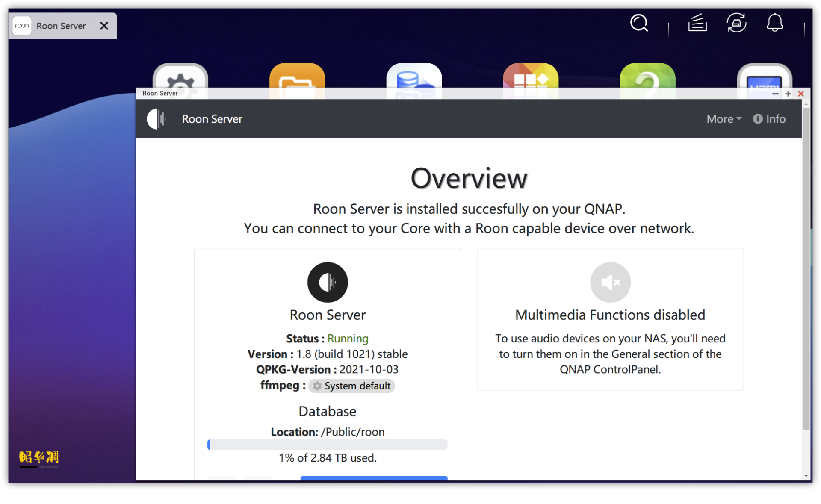Click the vertical scrollbar down arrow
The image size is (821, 504).
tap(806, 475)
